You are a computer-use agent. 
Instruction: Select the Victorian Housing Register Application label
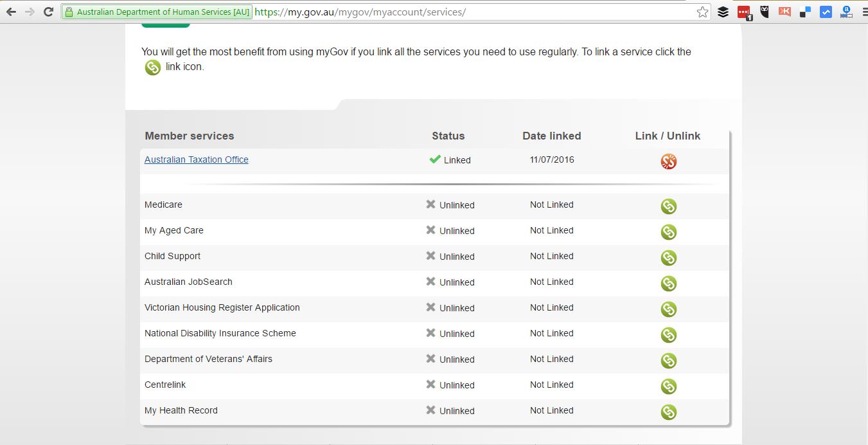click(x=222, y=307)
